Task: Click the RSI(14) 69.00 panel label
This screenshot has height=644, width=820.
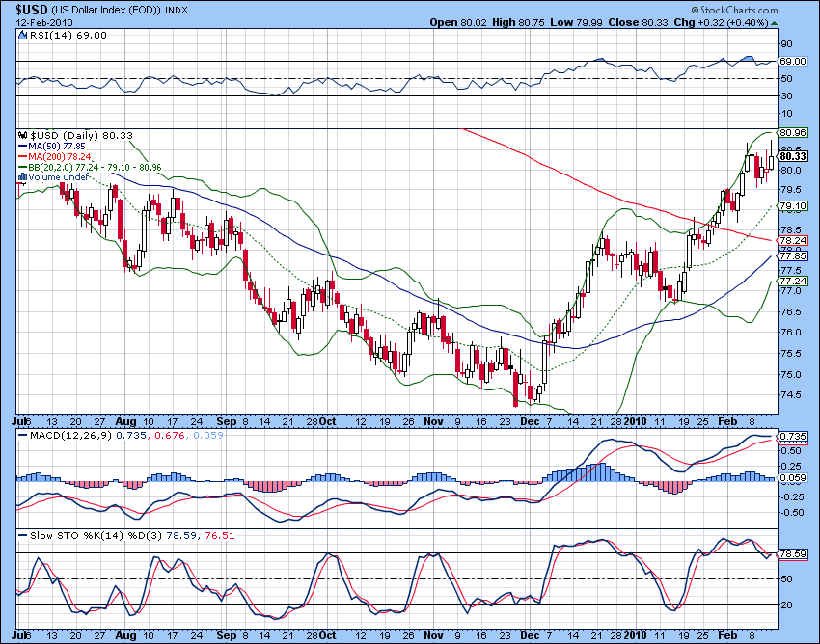Action: (x=68, y=35)
